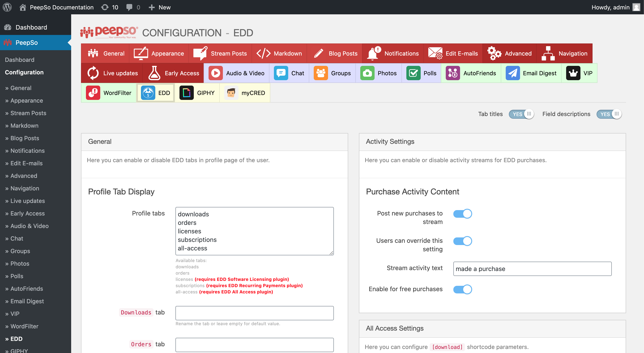Open the PeepSo Dashboard submenu link

(19, 60)
